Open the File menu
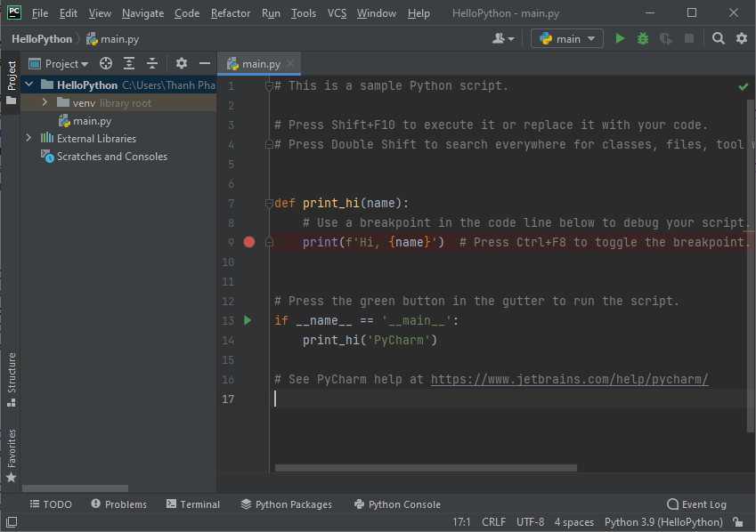Viewport: 756px width, 532px height. pyautogui.click(x=40, y=13)
